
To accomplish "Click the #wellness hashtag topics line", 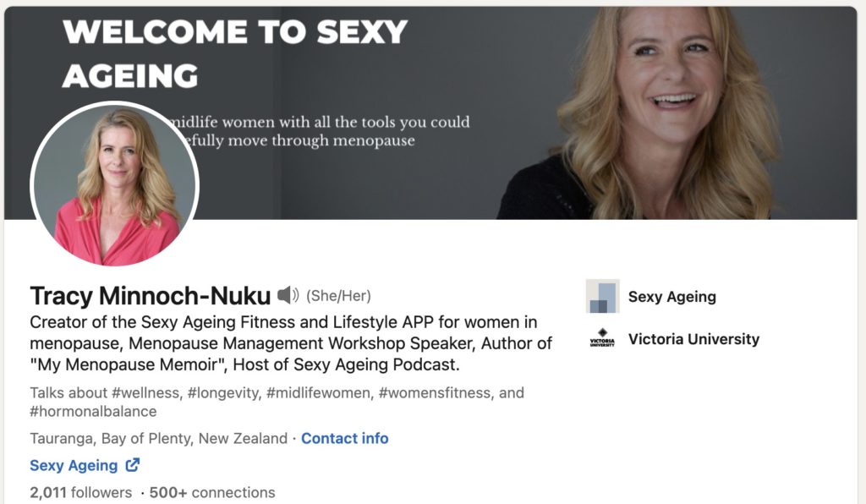I will click(x=145, y=392).
